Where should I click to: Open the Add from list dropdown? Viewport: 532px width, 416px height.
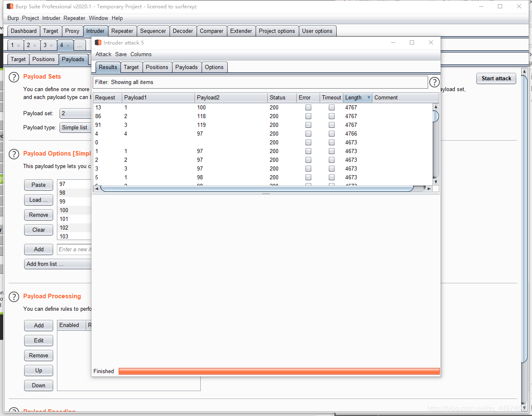pyautogui.click(x=58, y=264)
